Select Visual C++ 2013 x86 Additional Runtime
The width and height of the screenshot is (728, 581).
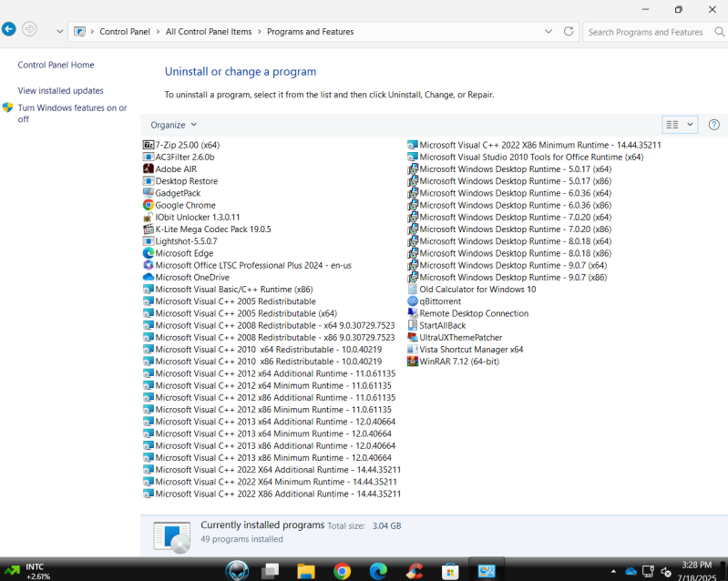pos(270,445)
